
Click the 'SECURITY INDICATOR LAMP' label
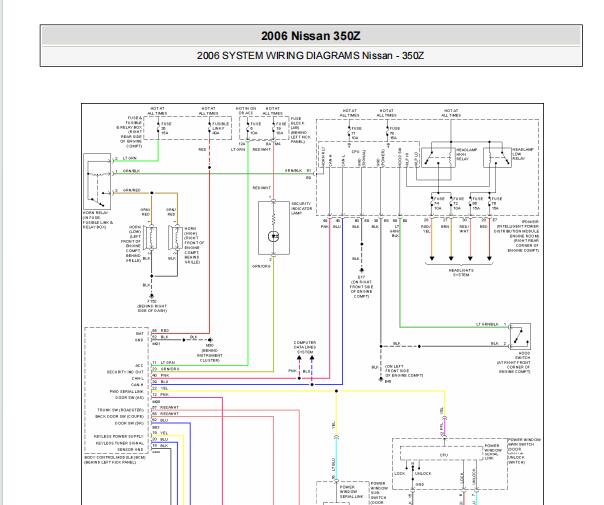point(302,208)
